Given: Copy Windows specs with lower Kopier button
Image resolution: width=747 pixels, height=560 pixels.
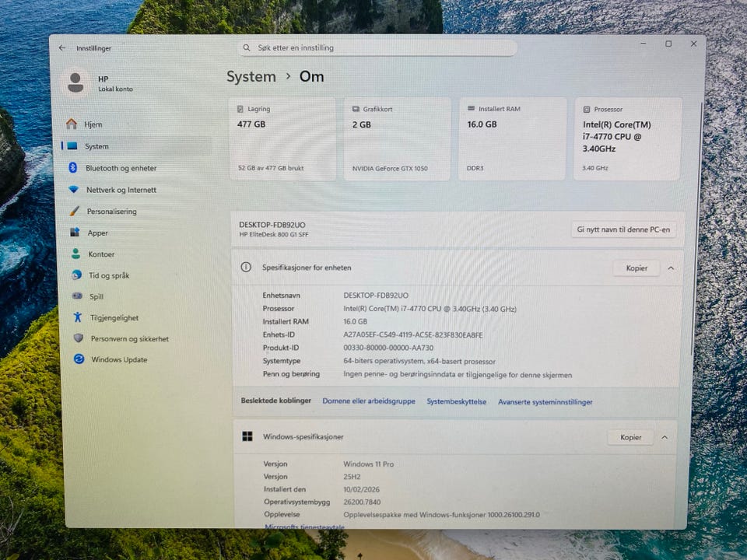Looking at the screenshot, I should pyautogui.click(x=630, y=437).
